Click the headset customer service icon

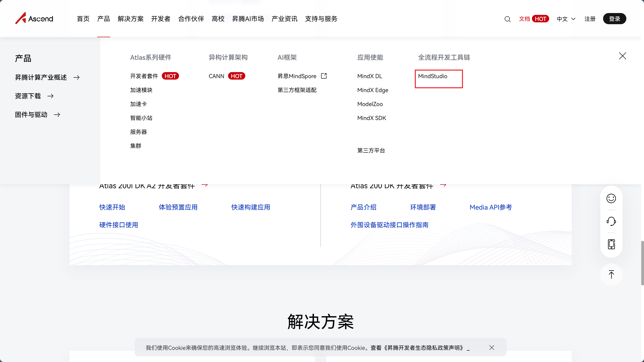pos(611,221)
